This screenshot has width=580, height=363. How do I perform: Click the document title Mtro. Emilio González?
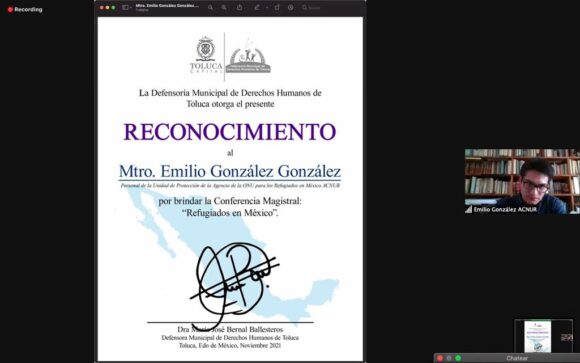click(167, 6)
